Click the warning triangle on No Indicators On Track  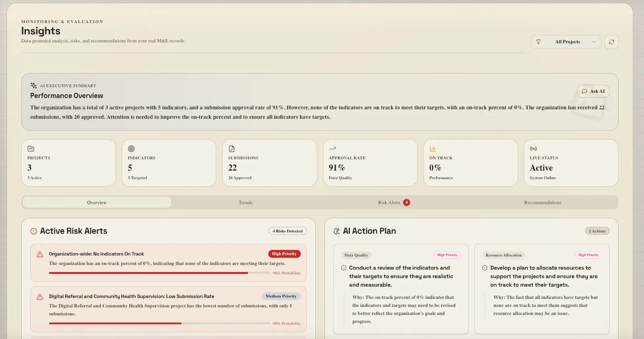(40, 254)
